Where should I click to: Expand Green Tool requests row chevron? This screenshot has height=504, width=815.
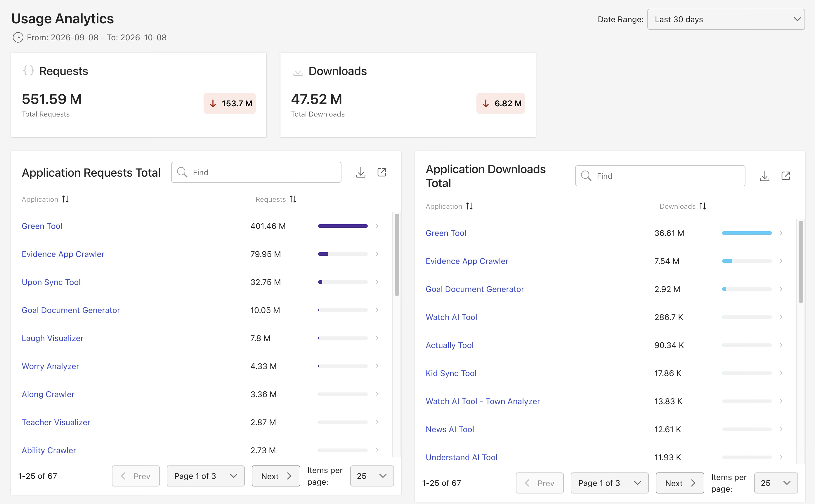pyautogui.click(x=377, y=226)
